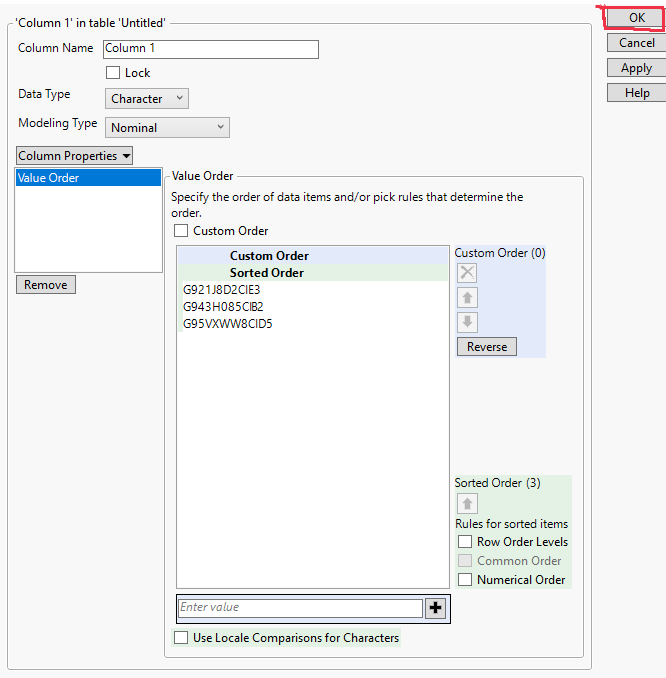Image resolution: width=666 pixels, height=678 pixels.
Task: Click the Apply button
Action: pos(636,68)
